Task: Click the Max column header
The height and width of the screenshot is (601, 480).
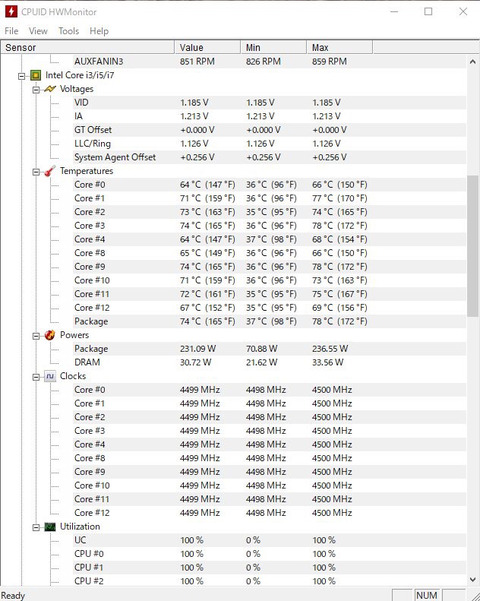Action: (x=339, y=48)
